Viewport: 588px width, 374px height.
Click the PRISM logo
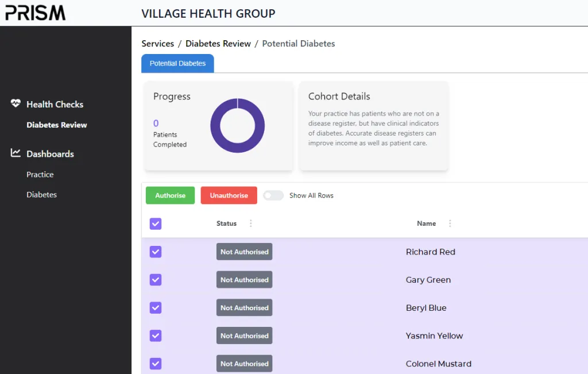(x=34, y=12)
